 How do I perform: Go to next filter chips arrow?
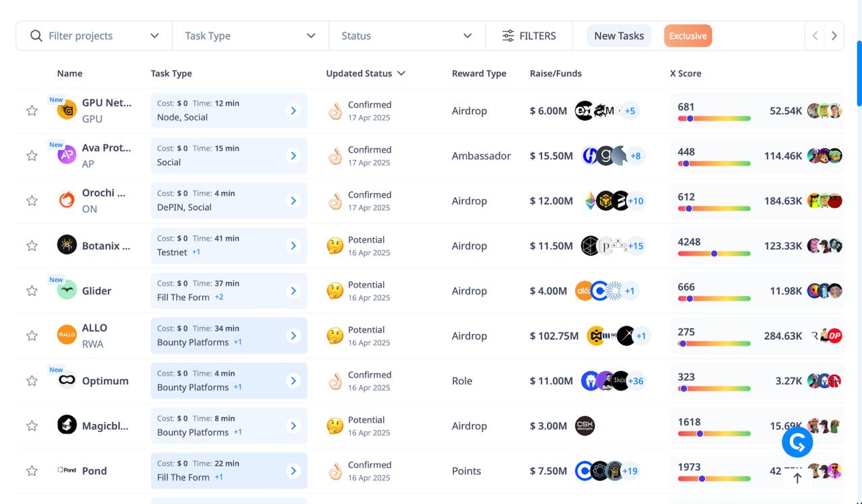tap(834, 36)
